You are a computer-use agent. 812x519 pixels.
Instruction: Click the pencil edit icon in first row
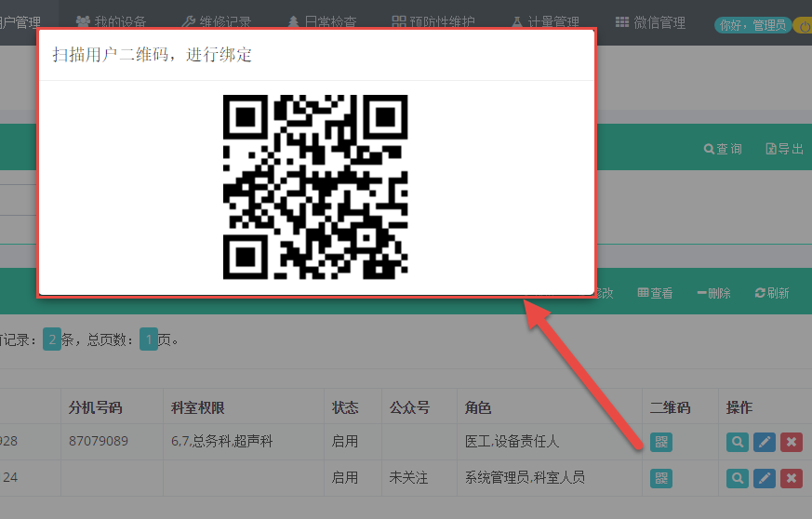(764, 442)
